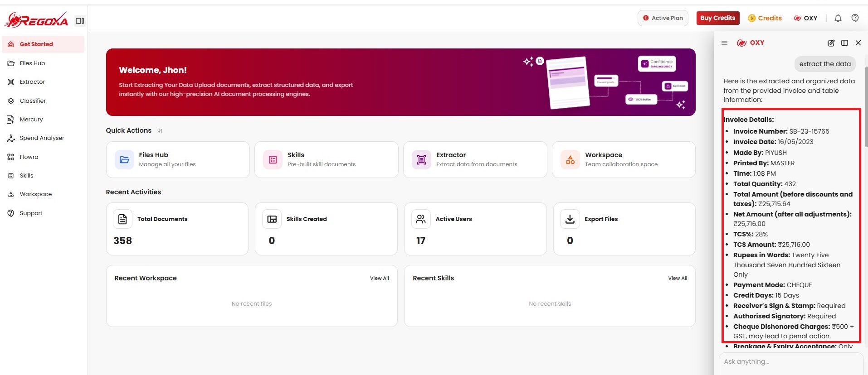Image resolution: width=868 pixels, height=375 pixels.
Task: Open the Workspace quick action card
Action: click(x=624, y=160)
